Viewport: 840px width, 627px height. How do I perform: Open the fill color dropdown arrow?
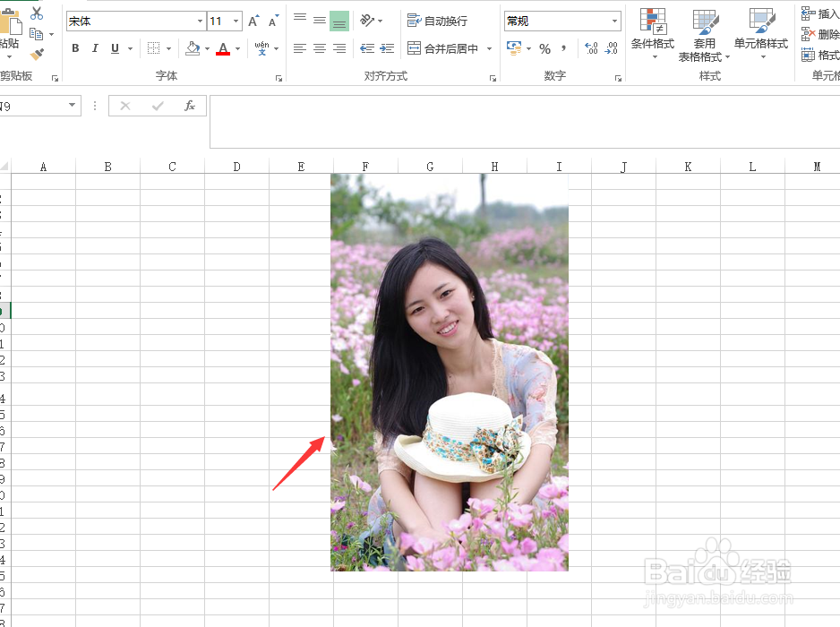click(x=208, y=48)
